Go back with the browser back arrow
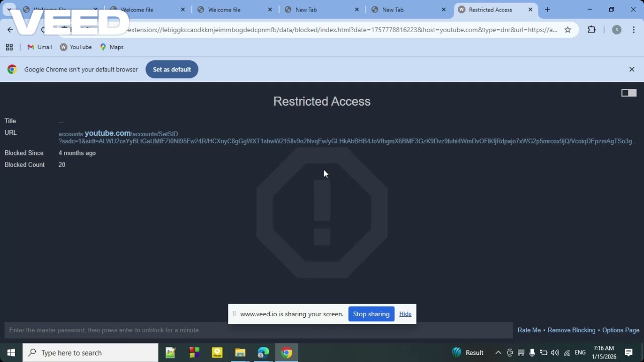The width and height of the screenshot is (644, 362). 10,30
